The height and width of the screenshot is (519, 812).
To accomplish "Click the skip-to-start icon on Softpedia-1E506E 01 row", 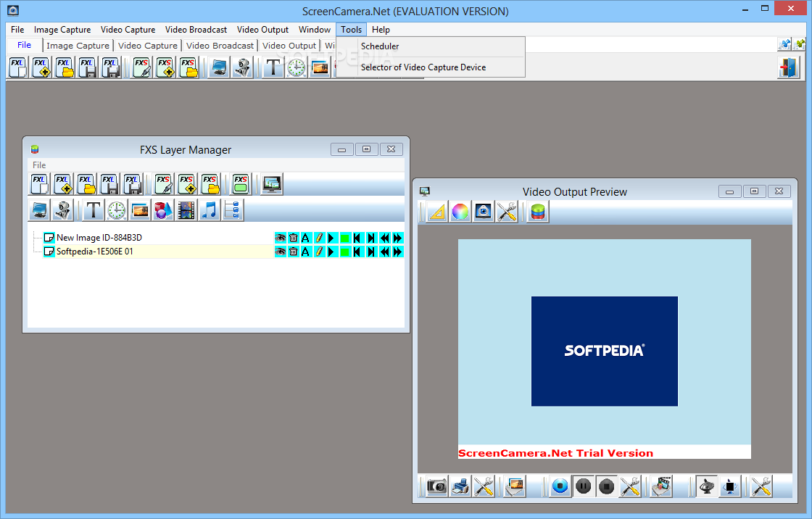I will [x=358, y=252].
